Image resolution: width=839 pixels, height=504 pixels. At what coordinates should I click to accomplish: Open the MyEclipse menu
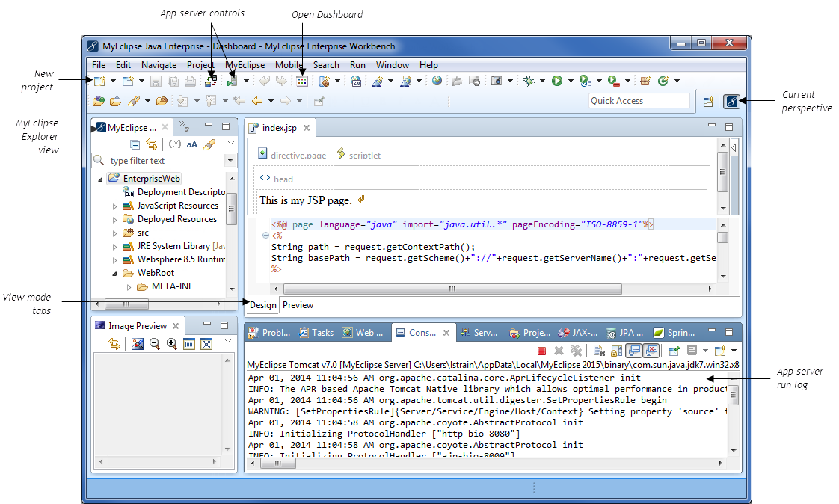tap(245, 65)
